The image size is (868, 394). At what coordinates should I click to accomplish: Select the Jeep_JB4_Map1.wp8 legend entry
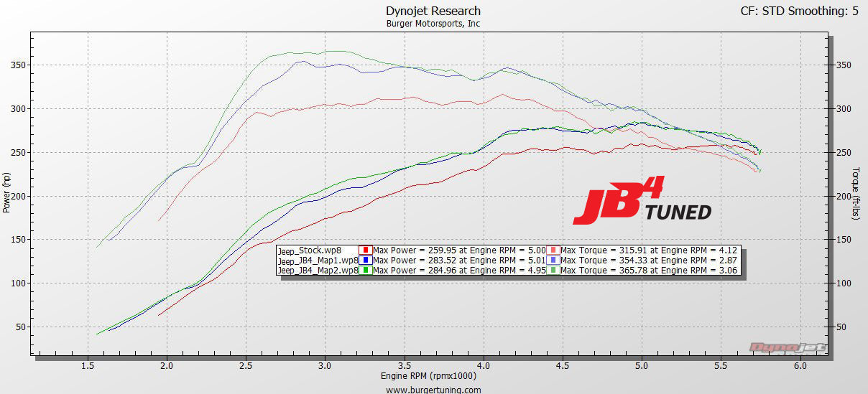tap(318, 261)
